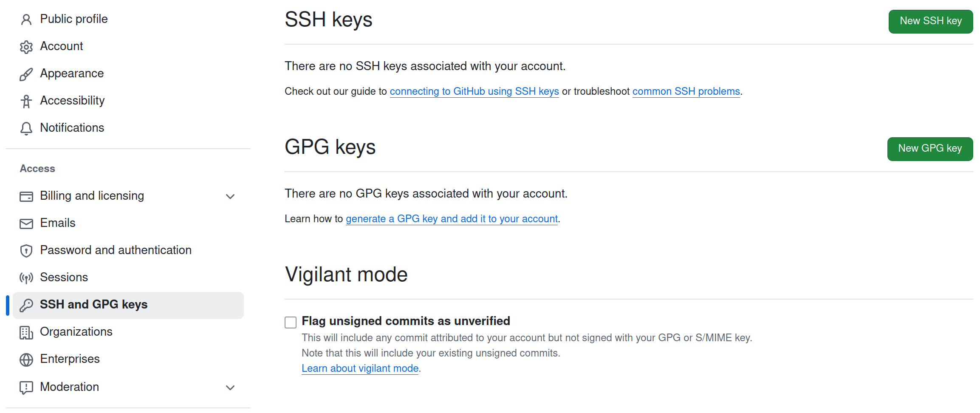
Task: Open the Learn about vigilant mode link
Action: [359, 368]
